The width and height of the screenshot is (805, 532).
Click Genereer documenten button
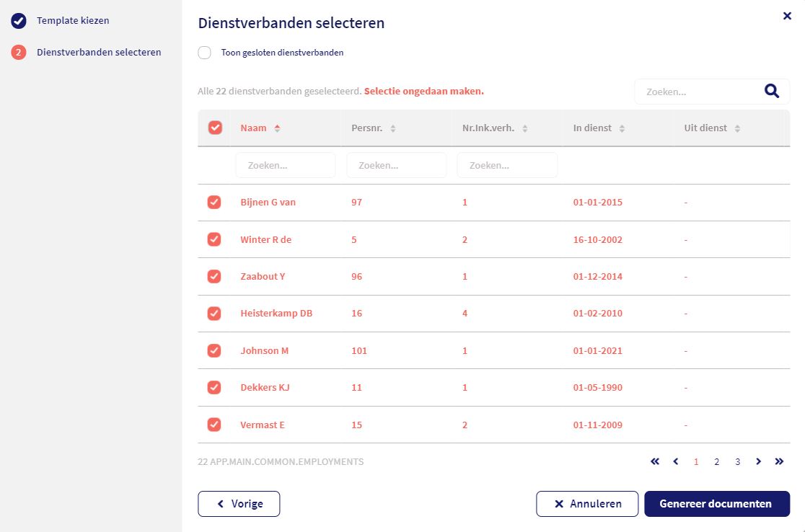coord(716,504)
